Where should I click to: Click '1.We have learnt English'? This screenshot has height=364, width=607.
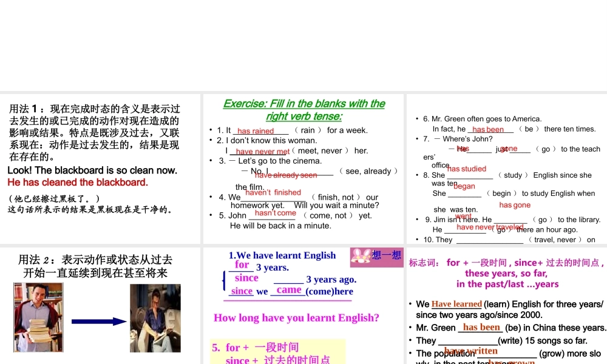pyautogui.click(x=282, y=255)
